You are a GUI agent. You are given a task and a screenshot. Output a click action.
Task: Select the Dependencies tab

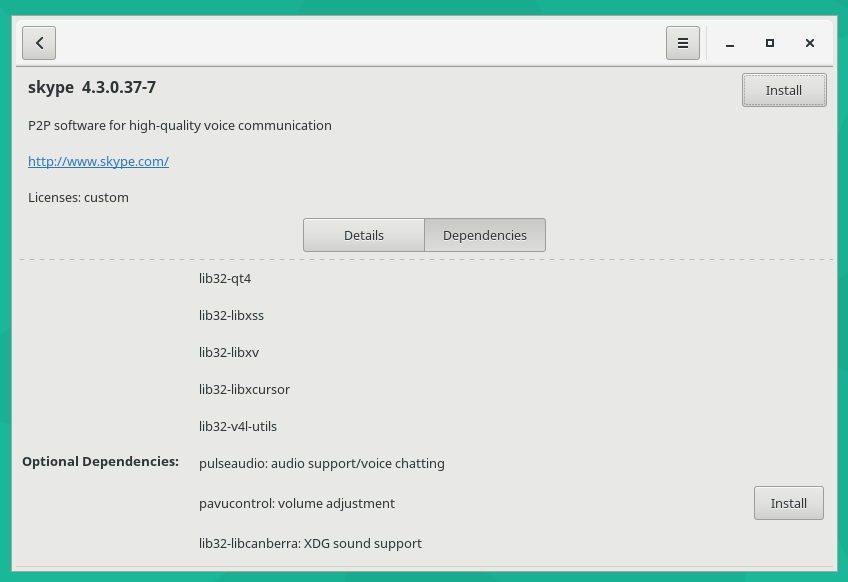(485, 235)
